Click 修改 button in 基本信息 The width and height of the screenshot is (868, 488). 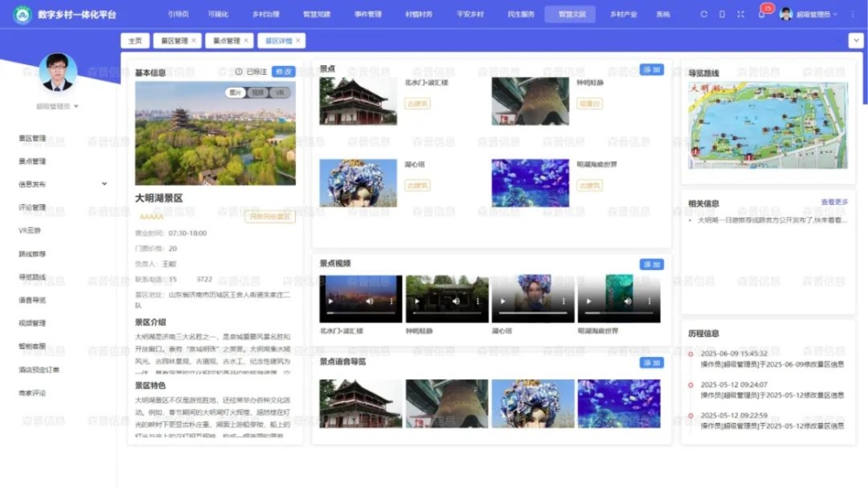[x=283, y=72]
